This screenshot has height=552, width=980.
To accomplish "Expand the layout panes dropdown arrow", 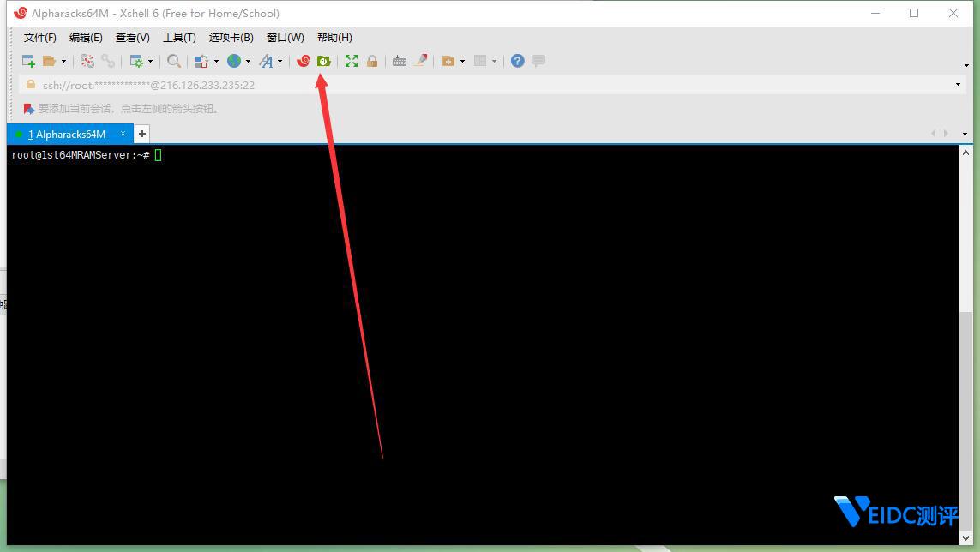I will (x=495, y=61).
